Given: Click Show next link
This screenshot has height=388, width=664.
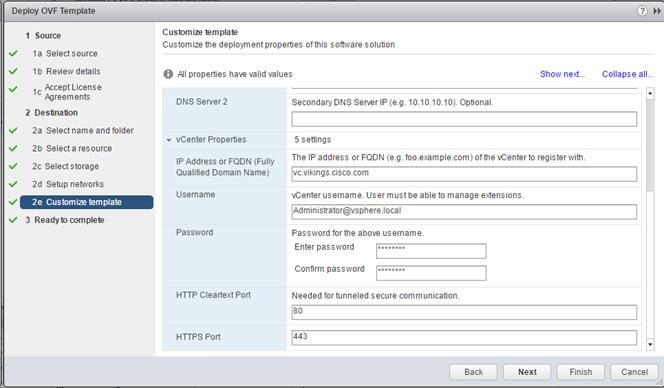Looking at the screenshot, I should pyautogui.click(x=562, y=74).
